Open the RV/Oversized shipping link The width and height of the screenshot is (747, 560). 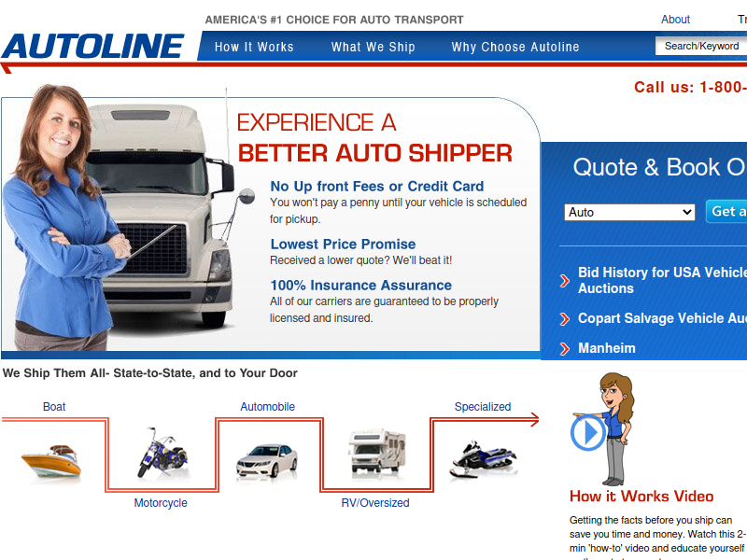pos(375,503)
